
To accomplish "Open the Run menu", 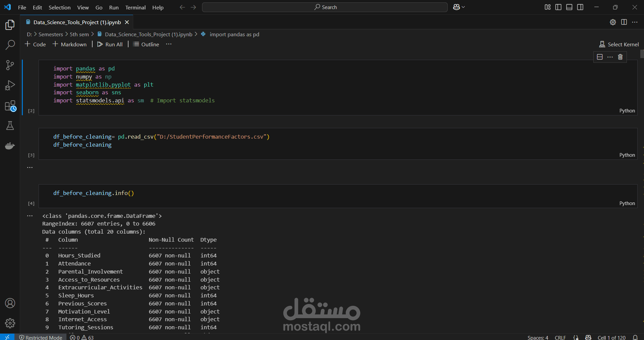I will coord(114,7).
